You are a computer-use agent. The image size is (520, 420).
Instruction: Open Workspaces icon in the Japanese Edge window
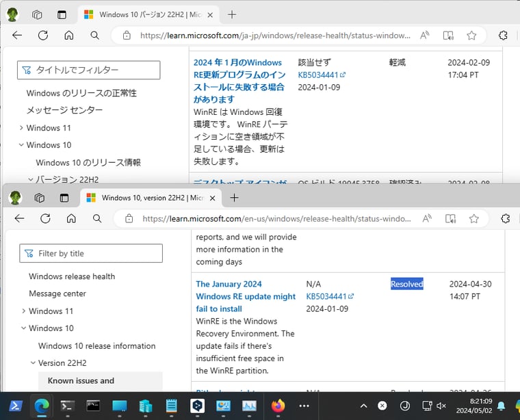tap(37, 14)
